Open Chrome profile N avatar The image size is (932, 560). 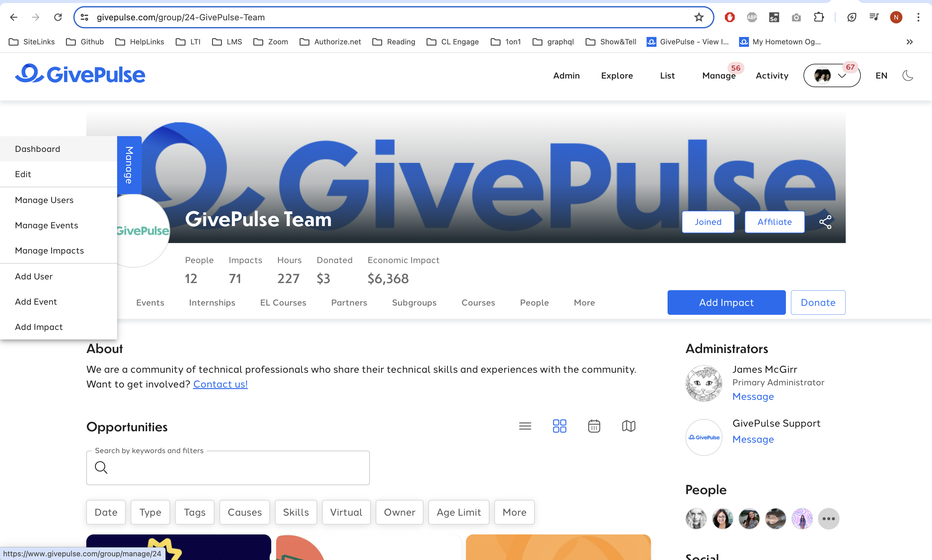click(896, 17)
